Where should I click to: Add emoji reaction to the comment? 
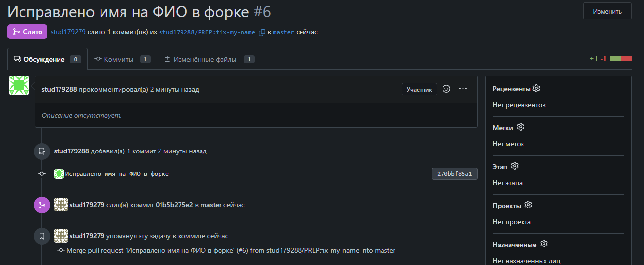[446, 89]
